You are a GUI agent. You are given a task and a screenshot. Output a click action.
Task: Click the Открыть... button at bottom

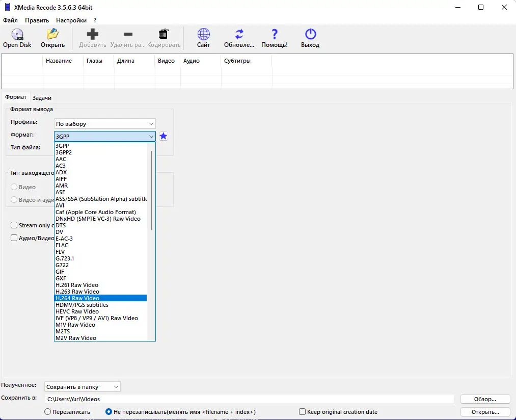pyautogui.click(x=485, y=412)
